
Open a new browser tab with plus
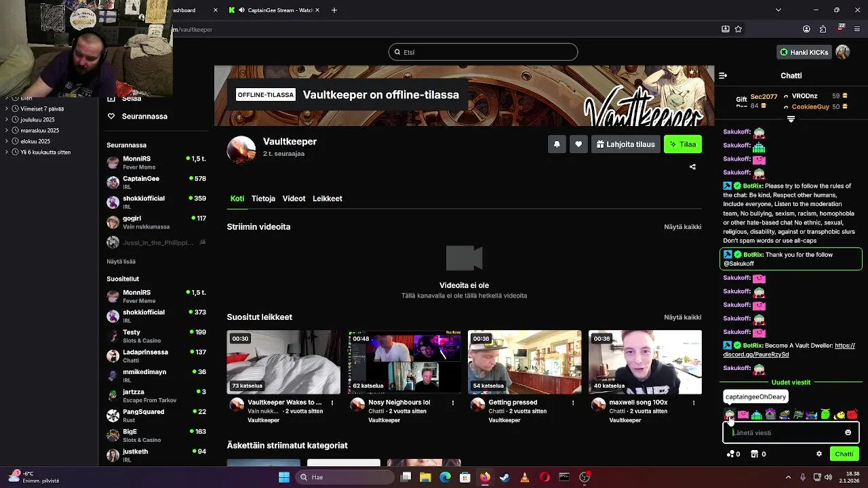pos(334,10)
